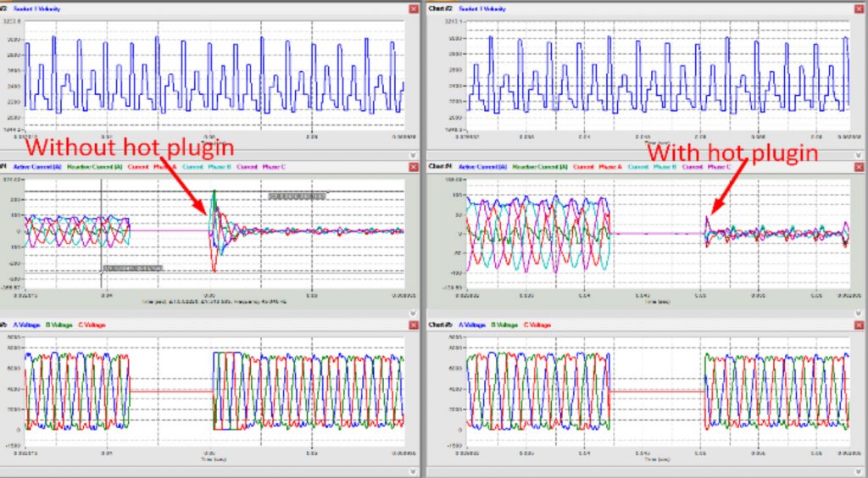The image size is (868, 478).
Task: Expand chevron below the right Chart #2 velocity plot
Action: 859,155
